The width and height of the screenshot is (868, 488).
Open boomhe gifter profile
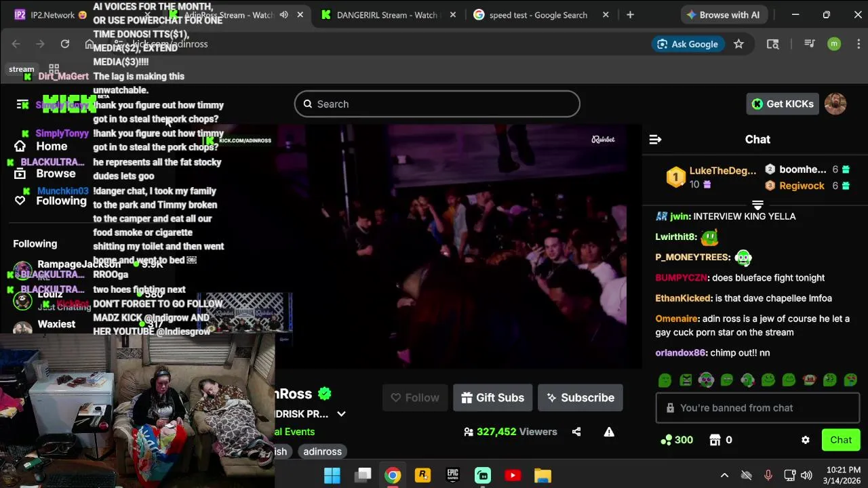pos(803,169)
